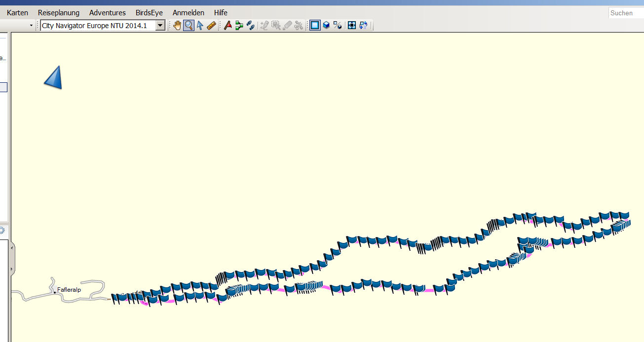Select the Pan hand tool
This screenshot has height=342, width=644.
(x=177, y=26)
